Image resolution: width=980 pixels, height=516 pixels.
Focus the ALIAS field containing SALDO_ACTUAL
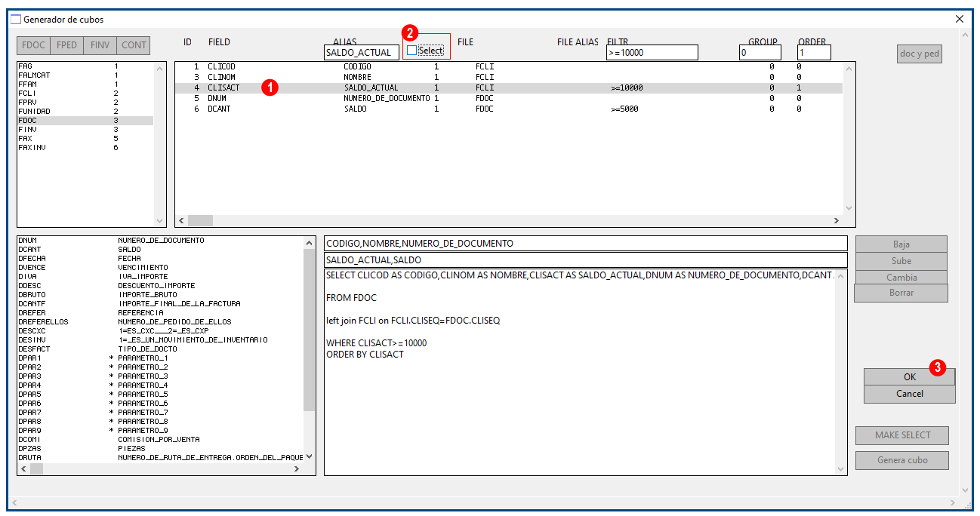(362, 53)
